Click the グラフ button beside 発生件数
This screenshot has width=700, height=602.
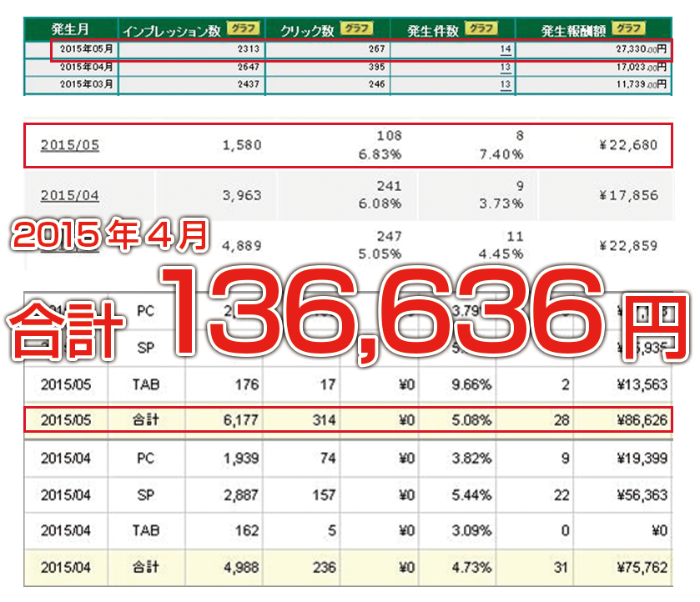point(480,29)
